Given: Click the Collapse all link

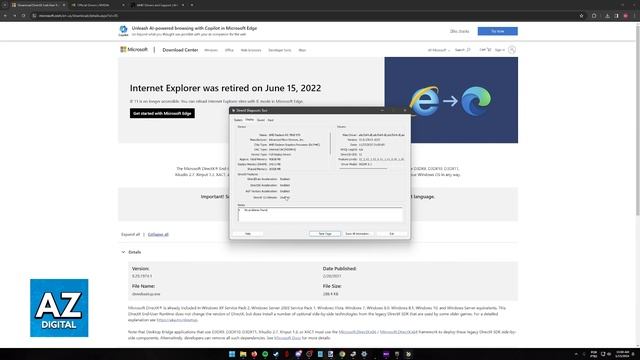Looking at the screenshot, I should (158, 235).
